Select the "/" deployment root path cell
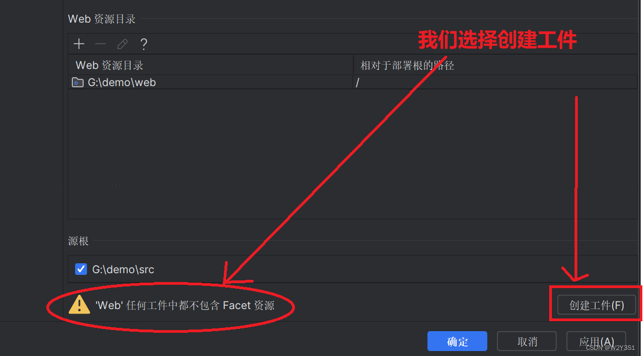This screenshot has width=644, height=356. 495,82
